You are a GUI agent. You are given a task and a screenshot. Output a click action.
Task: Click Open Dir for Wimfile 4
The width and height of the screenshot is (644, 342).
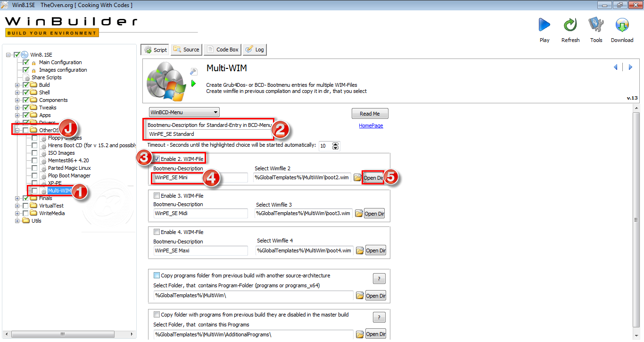[376, 250]
